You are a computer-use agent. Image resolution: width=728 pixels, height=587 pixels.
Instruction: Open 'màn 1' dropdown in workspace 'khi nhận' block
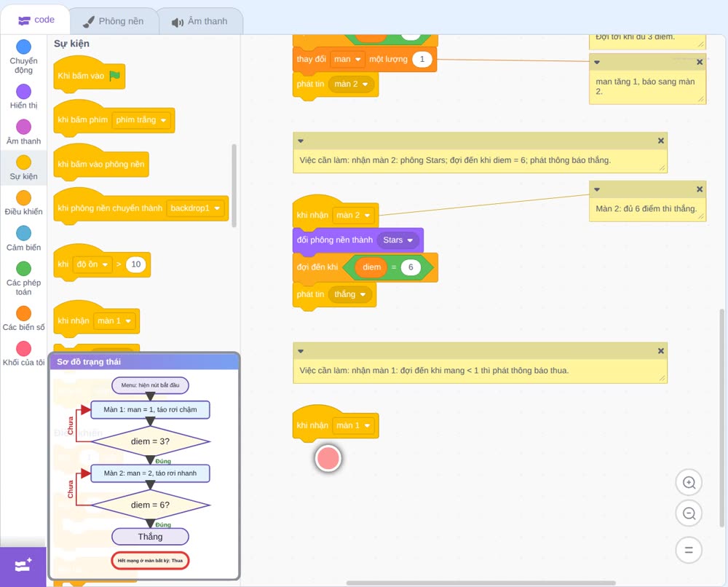pos(353,425)
